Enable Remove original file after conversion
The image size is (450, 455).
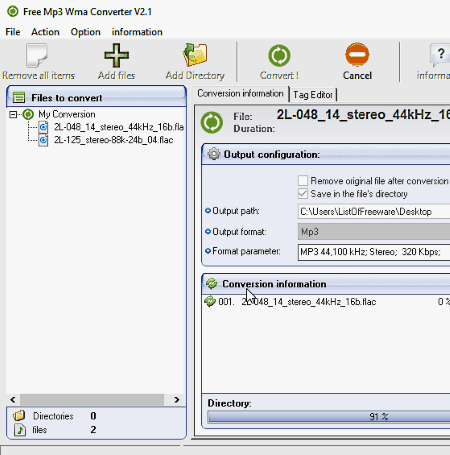click(x=303, y=181)
